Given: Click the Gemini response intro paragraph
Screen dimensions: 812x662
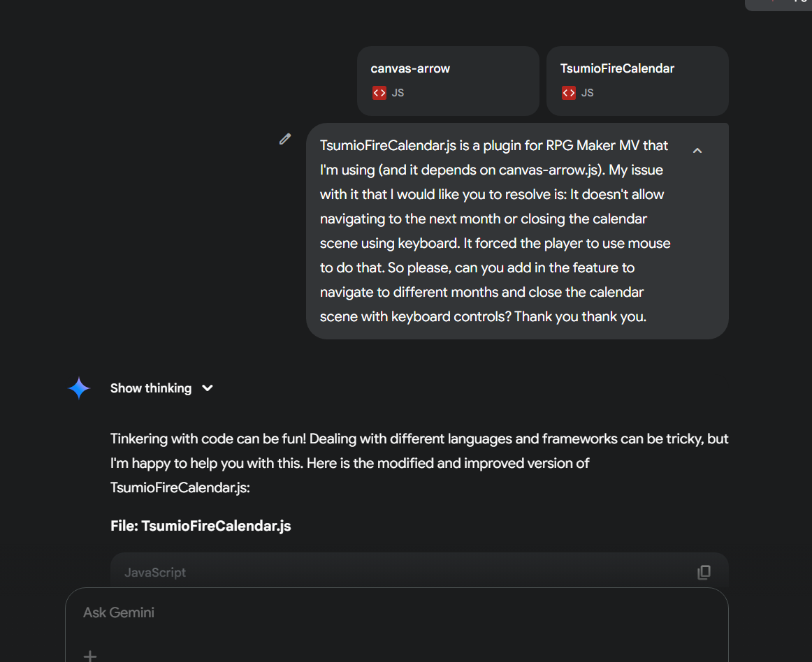Looking at the screenshot, I should 419,463.
